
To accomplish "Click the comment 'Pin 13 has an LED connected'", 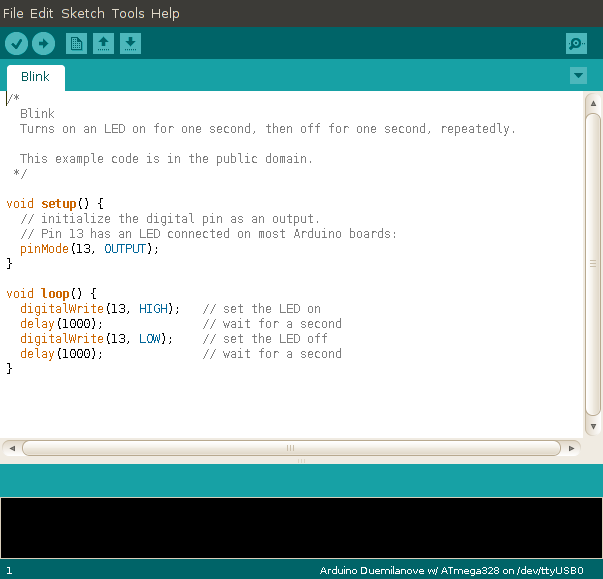I will [208, 234].
